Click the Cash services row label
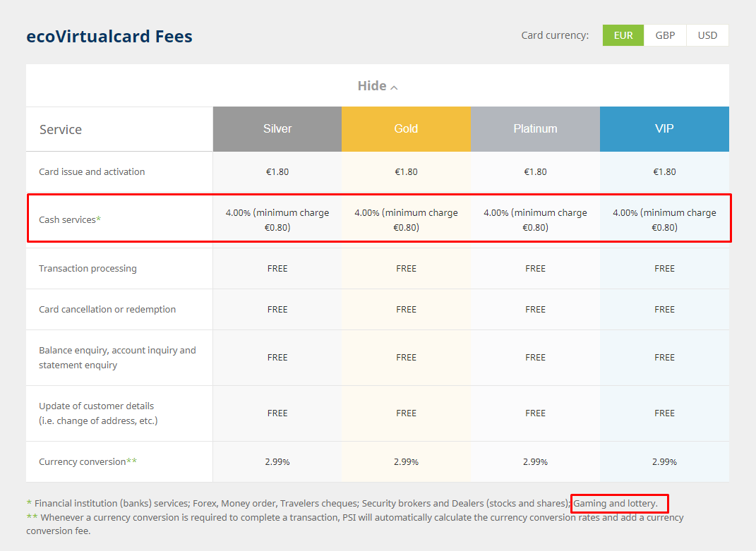The image size is (756, 551). tap(70, 219)
